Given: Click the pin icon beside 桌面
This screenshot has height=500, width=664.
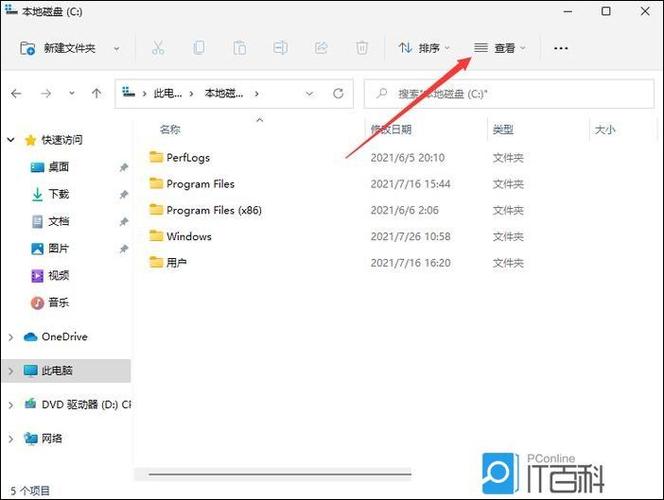Looking at the screenshot, I should click(x=124, y=168).
